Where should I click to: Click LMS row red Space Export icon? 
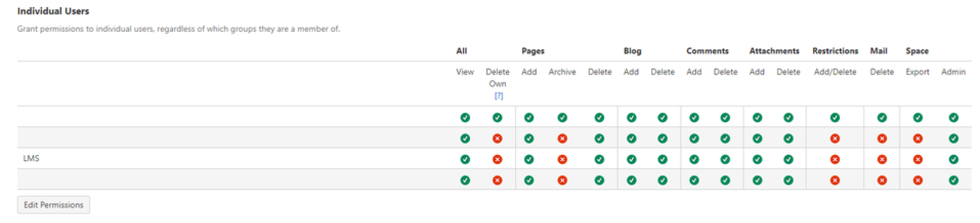click(x=918, y=160)
